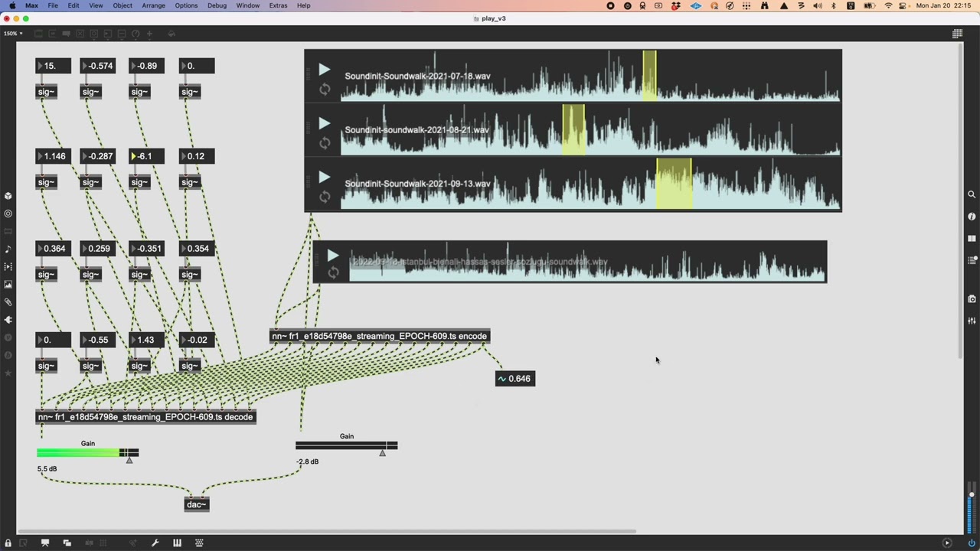Select the number box showing -6.1
Viewport: 980px width, 551px height.
pyautogui.click(x=148, y=156)
